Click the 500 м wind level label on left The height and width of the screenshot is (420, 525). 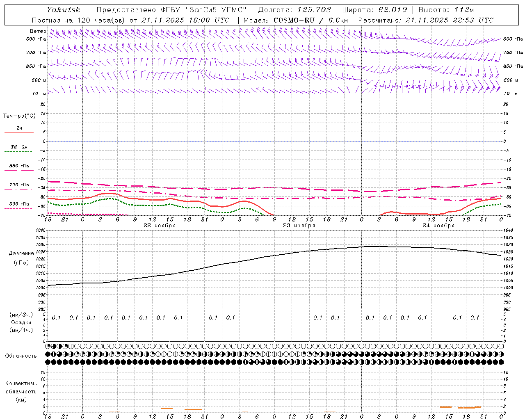(39, 80)
